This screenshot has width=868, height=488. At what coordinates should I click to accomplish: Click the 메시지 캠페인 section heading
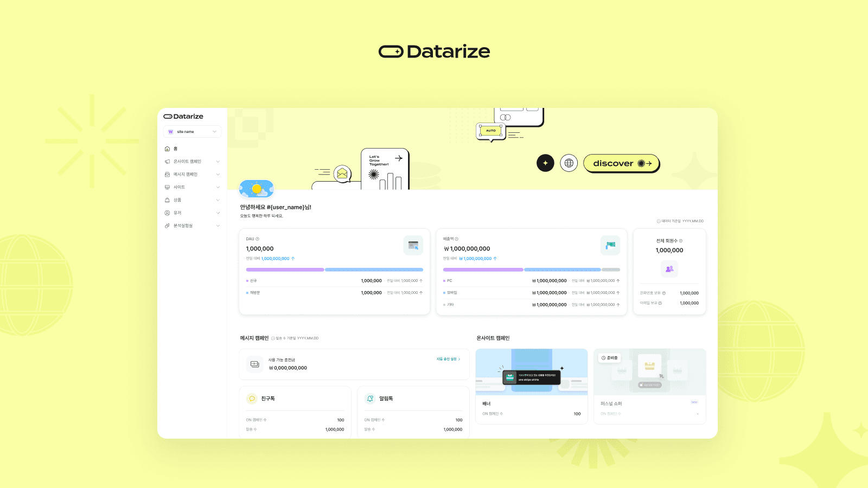coord(254,338)
